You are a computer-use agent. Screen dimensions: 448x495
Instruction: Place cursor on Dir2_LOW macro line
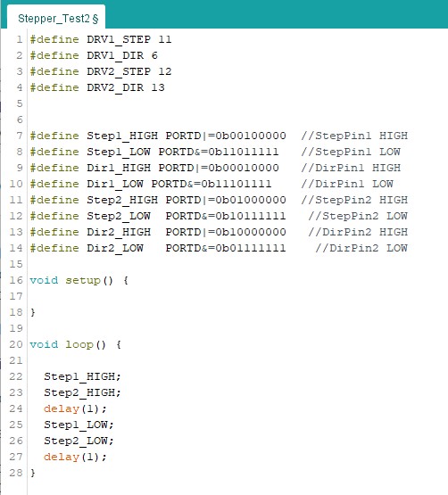(158, 248)
